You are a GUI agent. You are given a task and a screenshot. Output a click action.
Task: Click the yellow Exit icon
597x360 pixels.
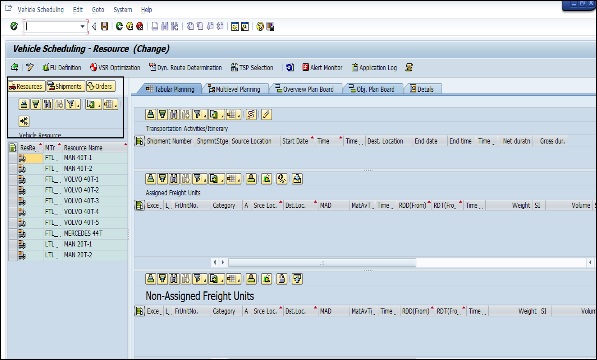pyautogui.click(x=130, y=26)
